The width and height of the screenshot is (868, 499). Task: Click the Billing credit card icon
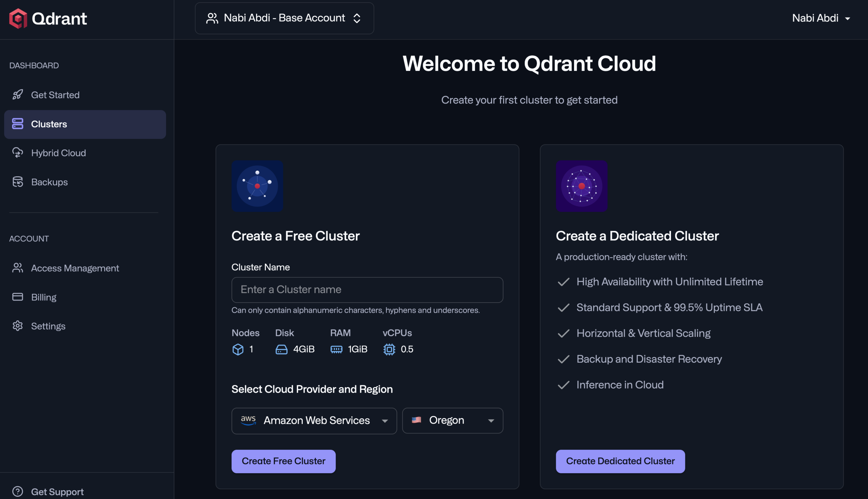click(18, 297)
